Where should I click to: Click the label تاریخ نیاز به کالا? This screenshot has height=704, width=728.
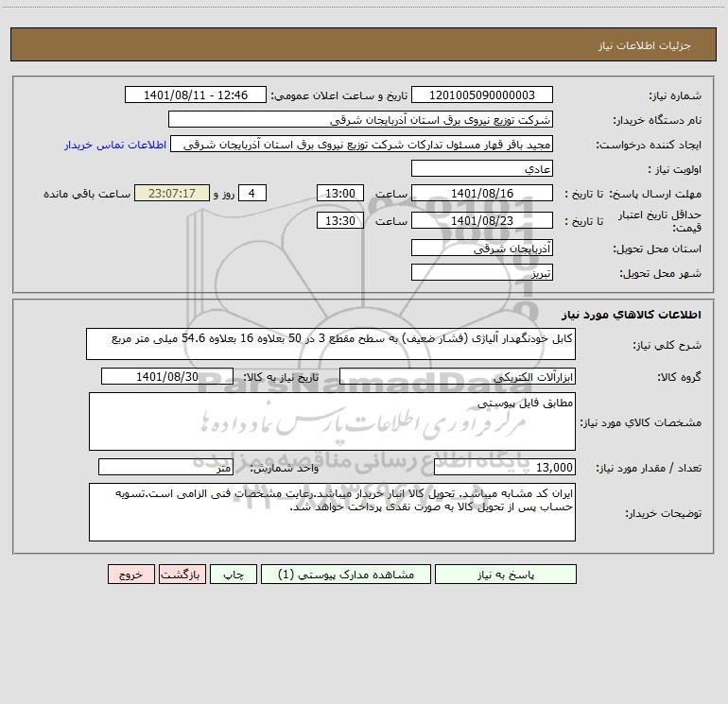pos(282,378)
